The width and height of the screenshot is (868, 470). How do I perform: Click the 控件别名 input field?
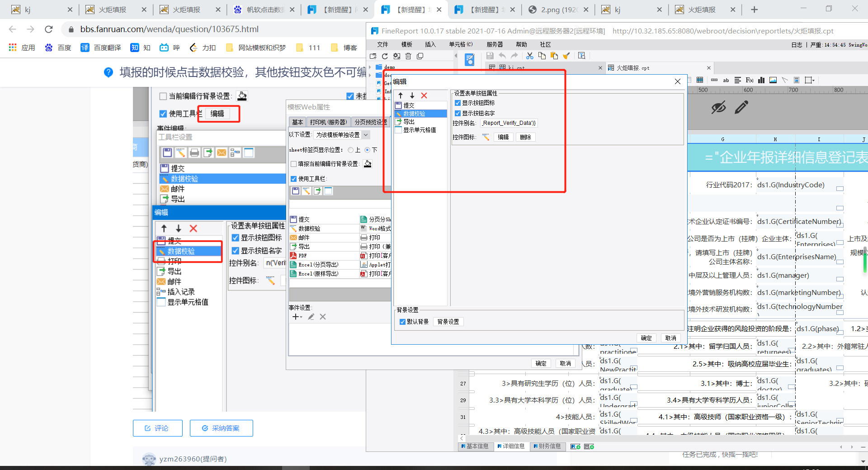pos(509,123)
